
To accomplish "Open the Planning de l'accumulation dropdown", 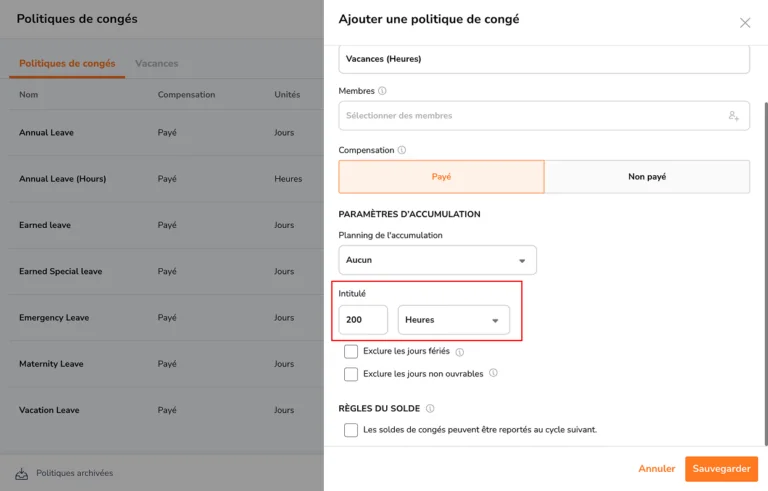I will point(437,260).
